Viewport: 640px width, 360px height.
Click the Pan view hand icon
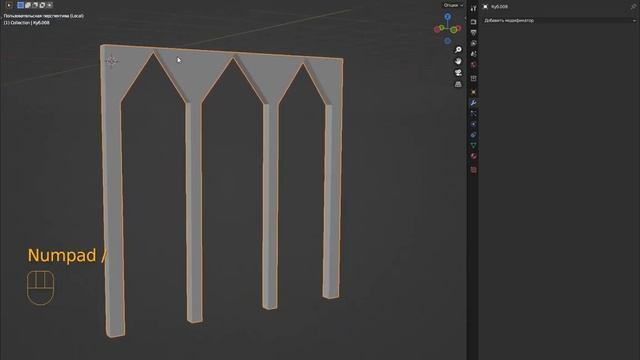458,61
